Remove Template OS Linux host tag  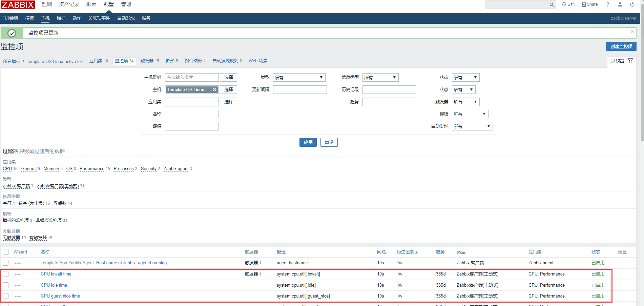coord(214,90)
